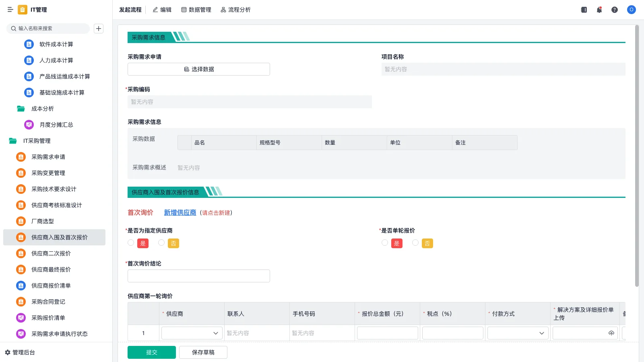Viewport: 644px width, 362px height.
Task: Select 否 for 是否单轮报价
Action: pos(415,243)
